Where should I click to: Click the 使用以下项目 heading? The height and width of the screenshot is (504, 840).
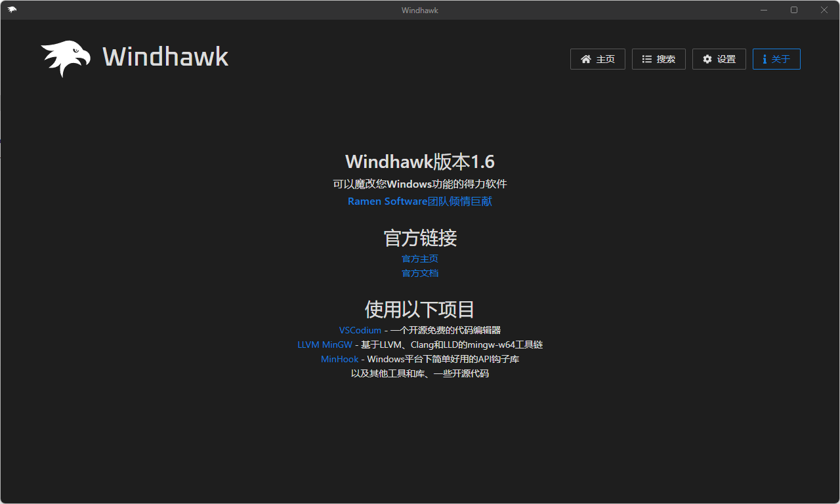[x=420, y=309]
